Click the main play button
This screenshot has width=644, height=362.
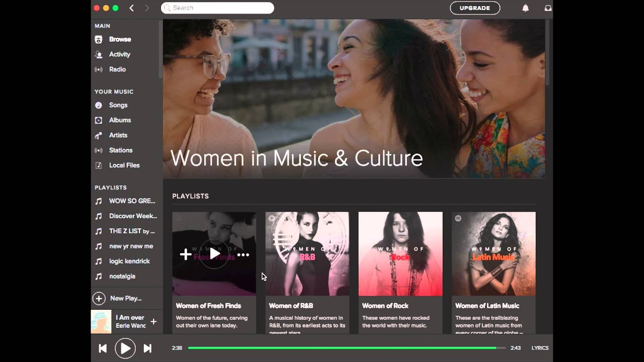pos(125,348)
